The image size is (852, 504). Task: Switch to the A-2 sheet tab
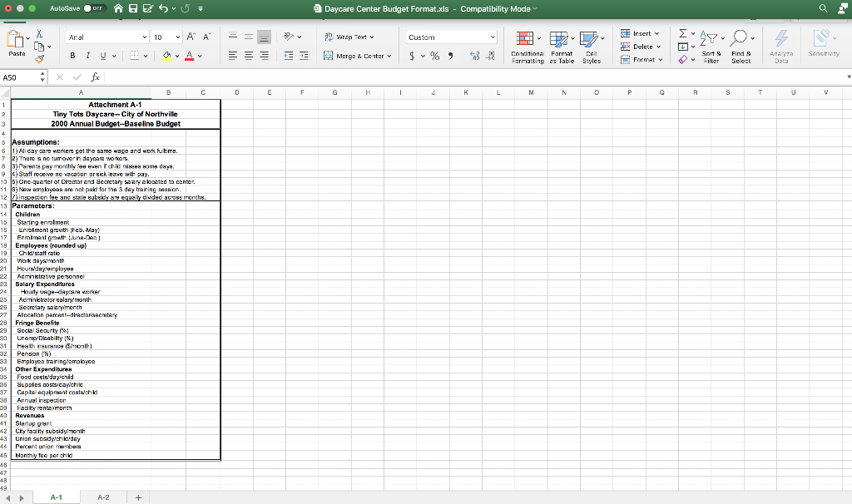tap(103, 497)
